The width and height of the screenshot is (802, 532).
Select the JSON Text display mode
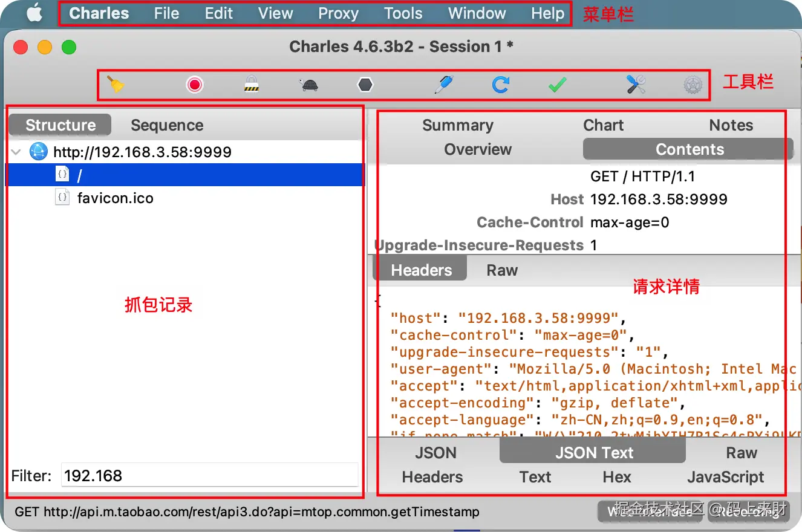click(593, 452)
